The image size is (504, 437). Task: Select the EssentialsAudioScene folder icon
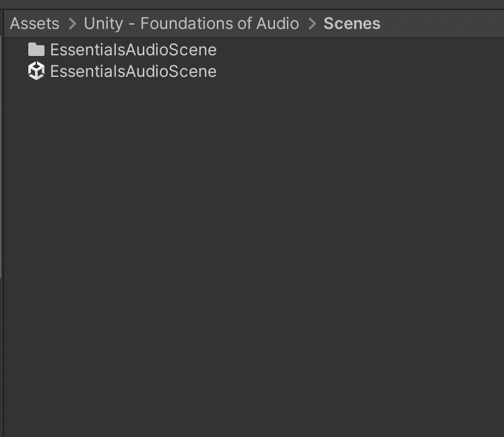(36, 50)
